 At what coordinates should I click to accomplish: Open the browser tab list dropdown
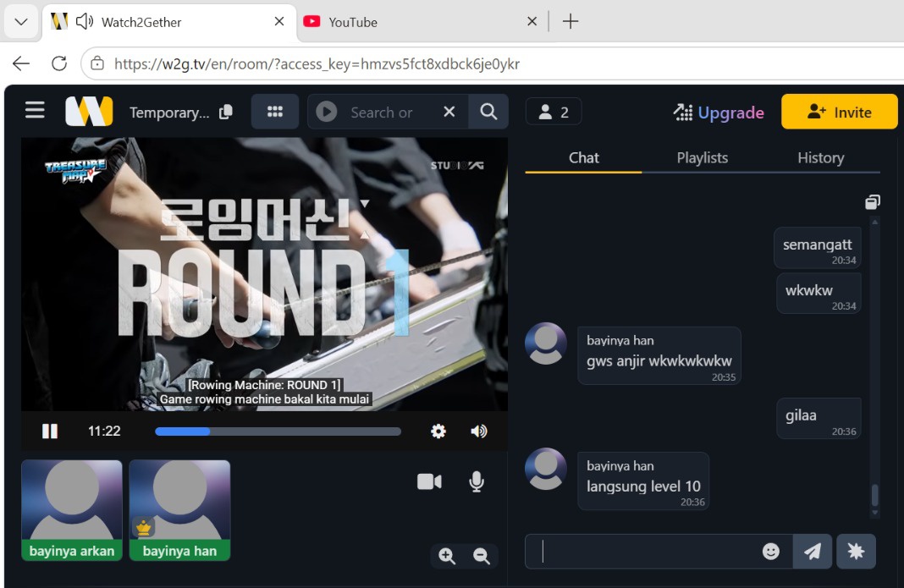tap(21, 22)
